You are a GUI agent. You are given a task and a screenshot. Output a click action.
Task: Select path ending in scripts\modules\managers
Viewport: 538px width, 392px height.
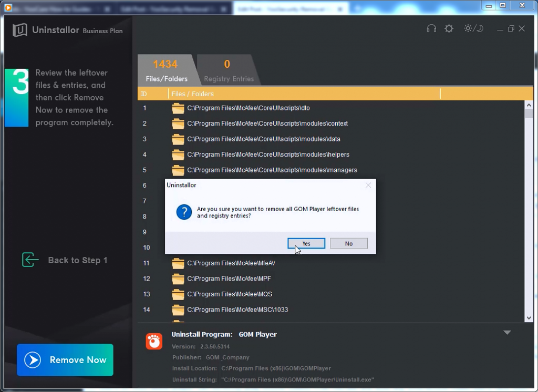(272, 170)
